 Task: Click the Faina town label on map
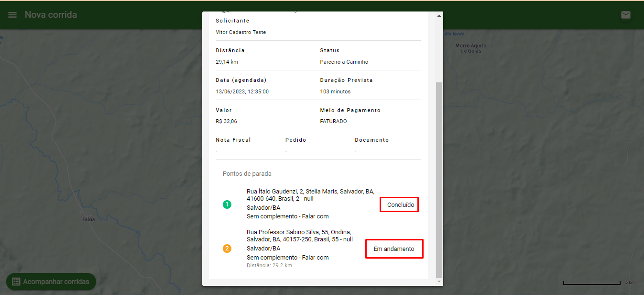point(88,219)
